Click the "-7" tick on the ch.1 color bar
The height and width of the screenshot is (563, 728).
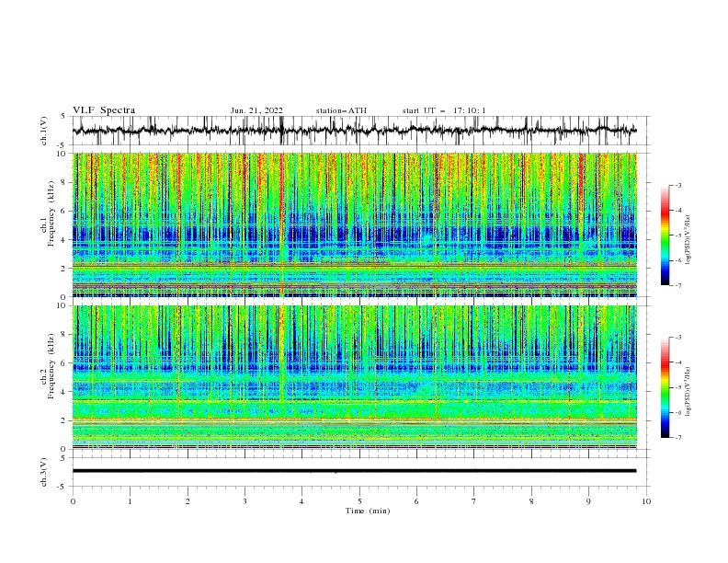click(678, 285)
